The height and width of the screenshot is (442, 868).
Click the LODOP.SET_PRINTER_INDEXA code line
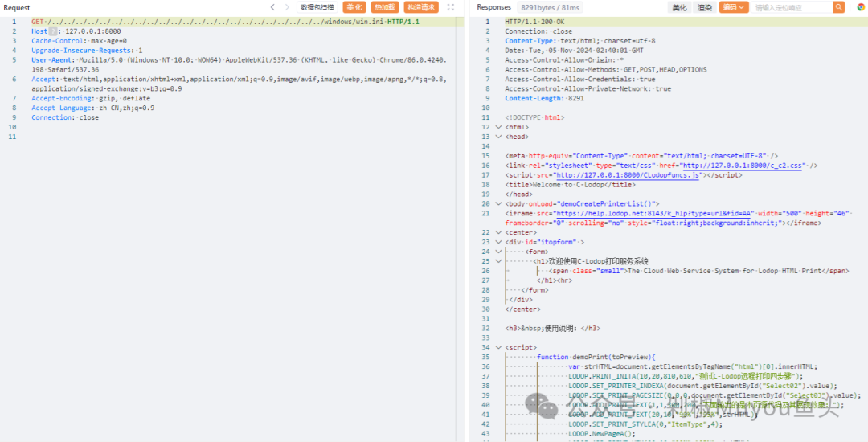pyautogui.click(x=703, y=386)
